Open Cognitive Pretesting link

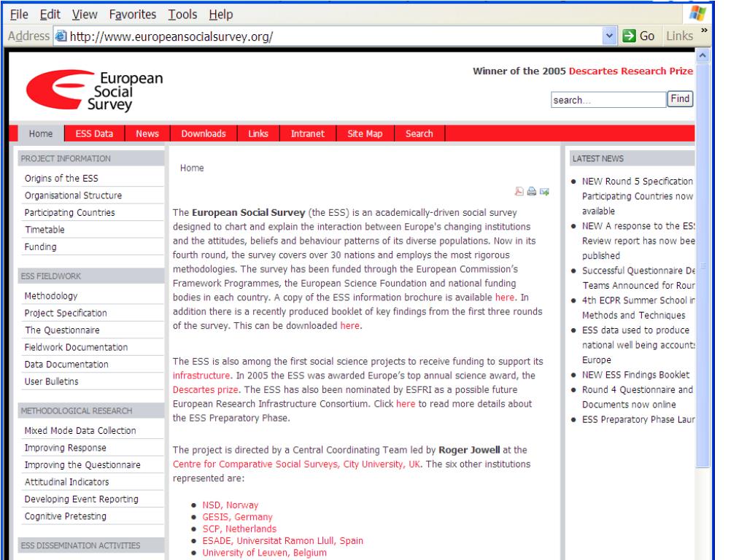[x=66, y=516]
